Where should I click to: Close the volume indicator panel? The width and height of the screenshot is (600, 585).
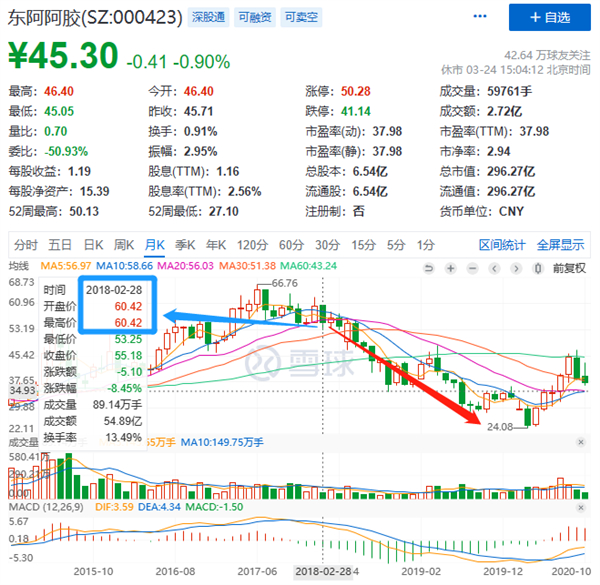(x=581, y=442)
